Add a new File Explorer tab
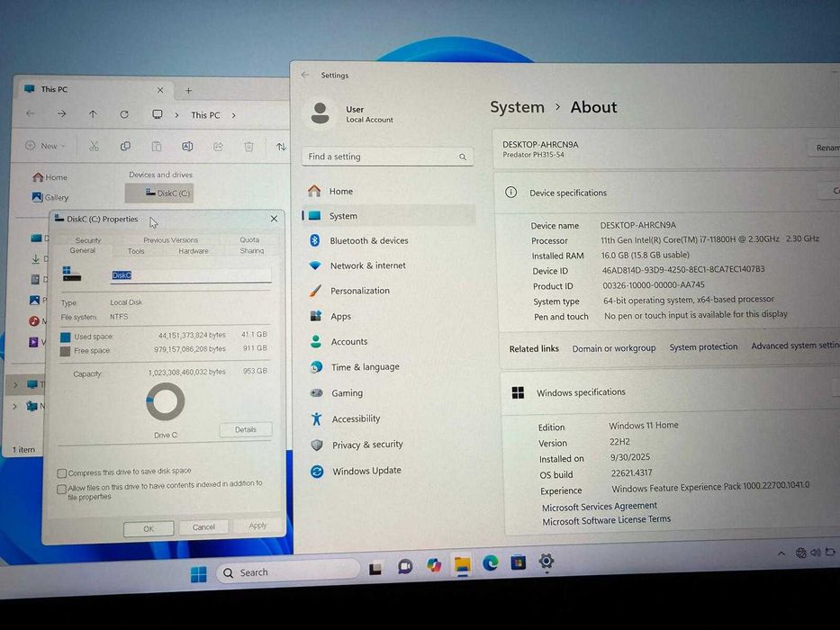 tap(188, 91)
